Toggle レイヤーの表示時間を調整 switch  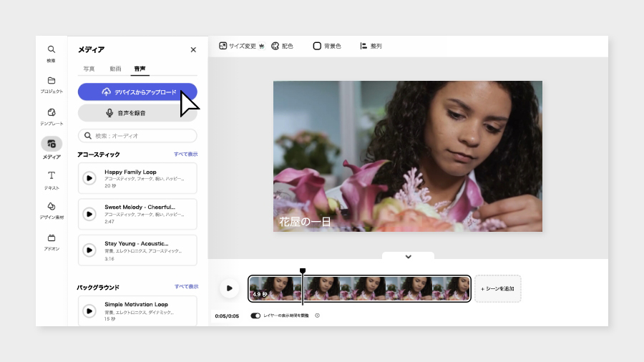pyautogui.click(x=255, y=315)
